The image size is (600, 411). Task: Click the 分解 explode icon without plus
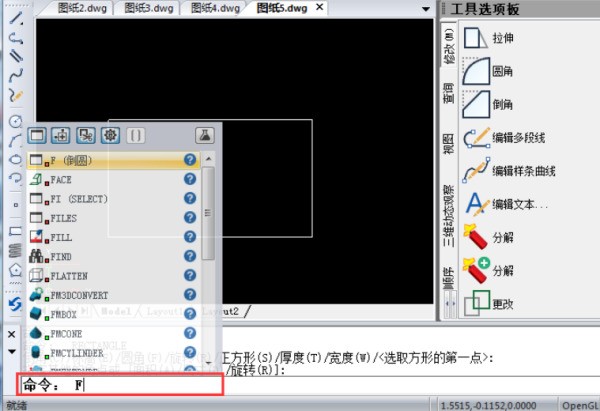coord(475,236)
